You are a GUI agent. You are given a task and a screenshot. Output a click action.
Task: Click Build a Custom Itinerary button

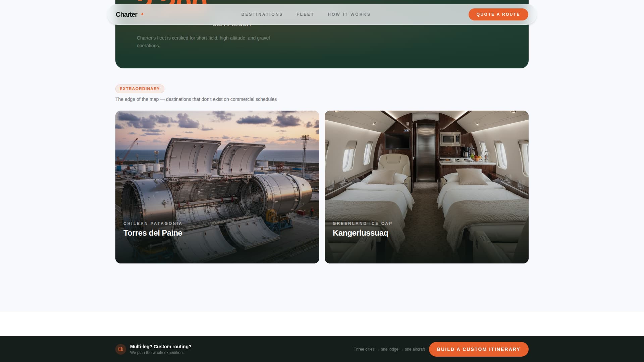[478, 349]
